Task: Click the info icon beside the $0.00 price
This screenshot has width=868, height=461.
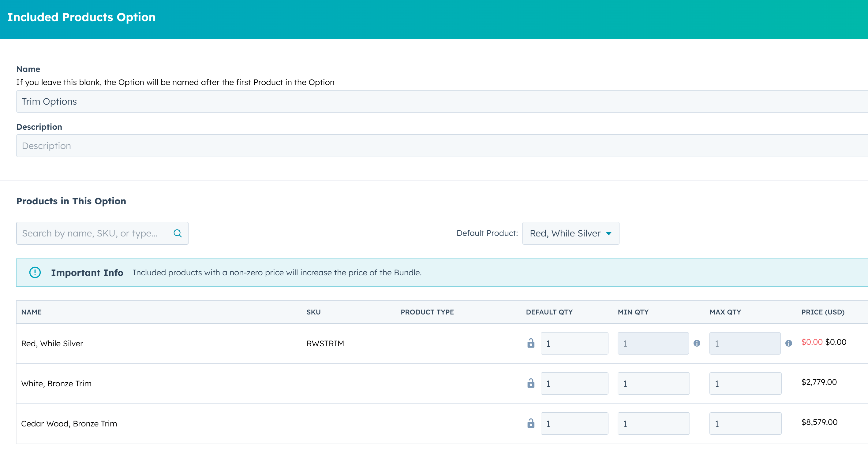Action: click(x=789, y=343)
